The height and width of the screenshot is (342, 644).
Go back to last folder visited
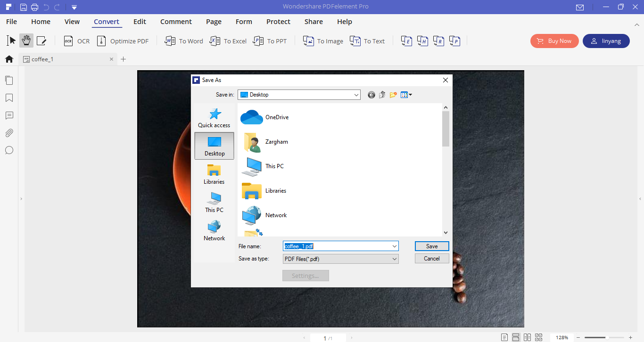(372, 95)
